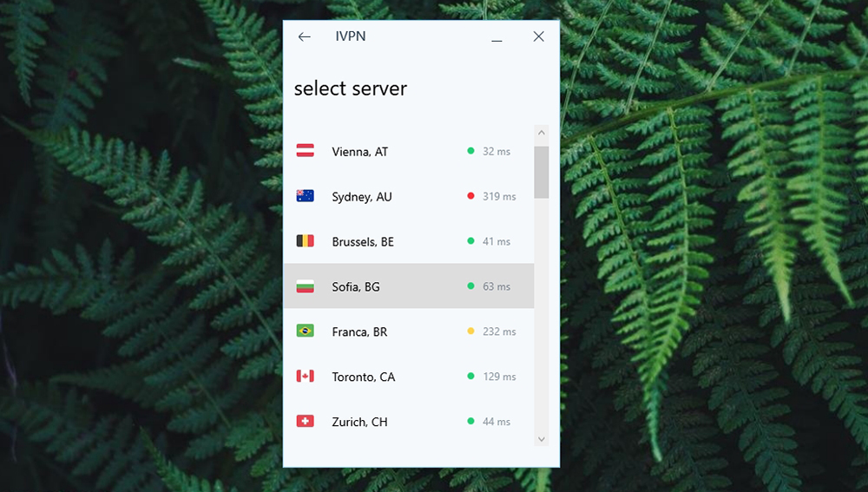Choose the Toronto, CA server
Screen dimensions: 868x492
pos(409,377)
